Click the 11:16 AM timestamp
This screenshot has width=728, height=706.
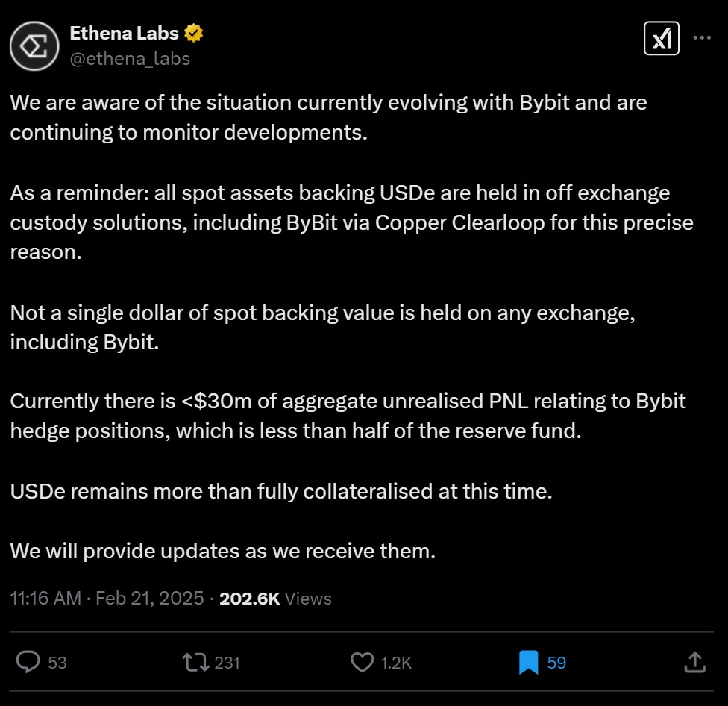pyautogui.click(x=45, y=598)
